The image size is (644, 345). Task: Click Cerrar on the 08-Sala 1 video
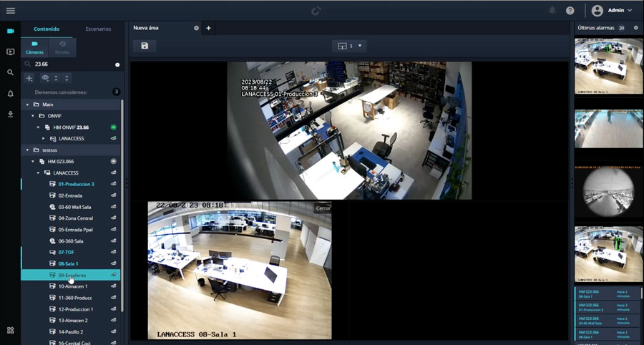click(323, 208)
